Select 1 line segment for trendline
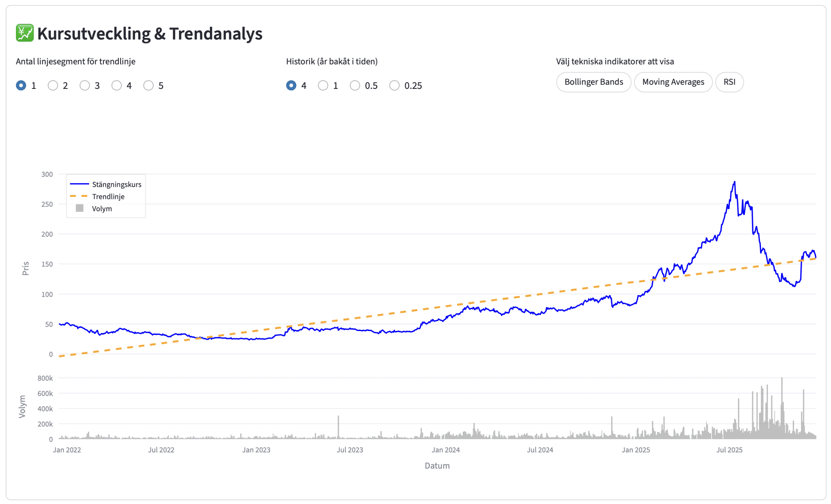This screenshot has height=504, width=831. (x=21, y=86)
